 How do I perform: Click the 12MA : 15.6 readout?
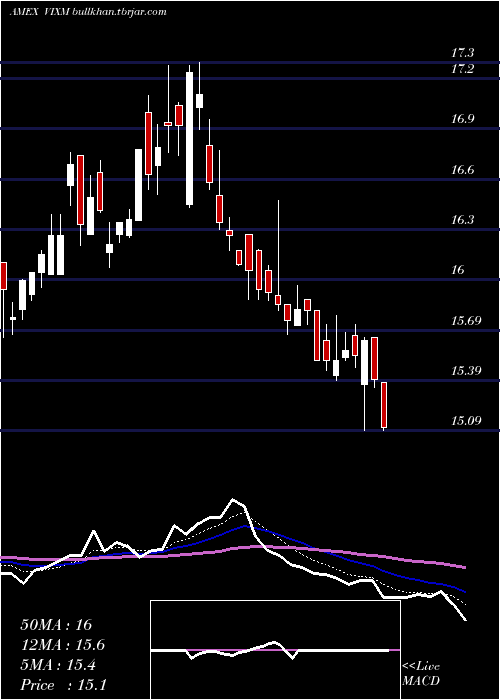[x=63, y=645]
